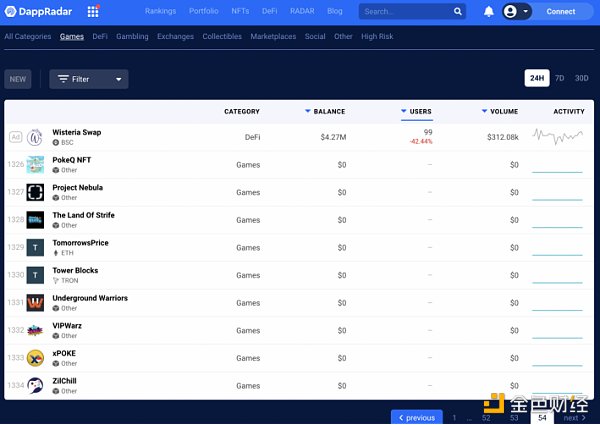600x425 pixels.
Task: Open the notifications bell
Action: [489, 11]
